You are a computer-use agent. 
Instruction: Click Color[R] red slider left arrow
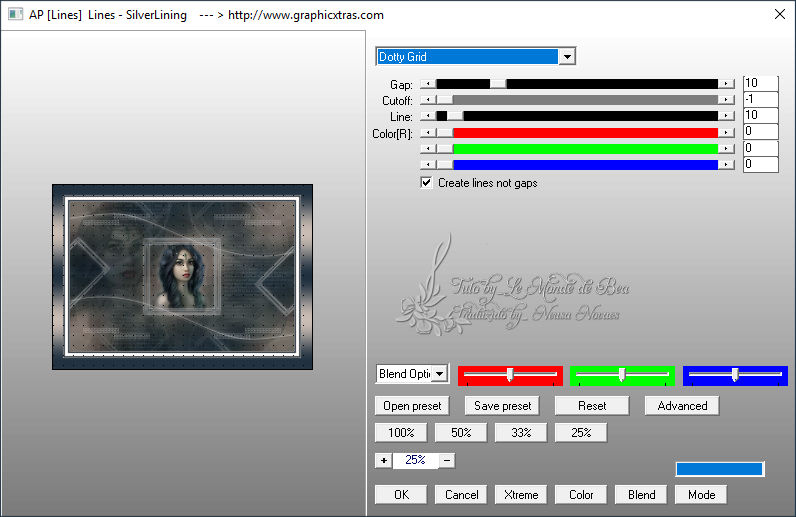428,133
